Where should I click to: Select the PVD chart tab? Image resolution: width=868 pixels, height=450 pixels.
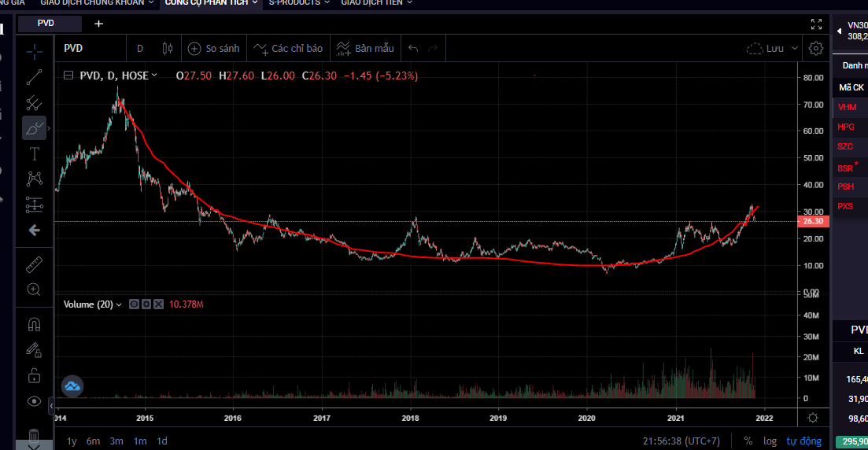(50, 24)
